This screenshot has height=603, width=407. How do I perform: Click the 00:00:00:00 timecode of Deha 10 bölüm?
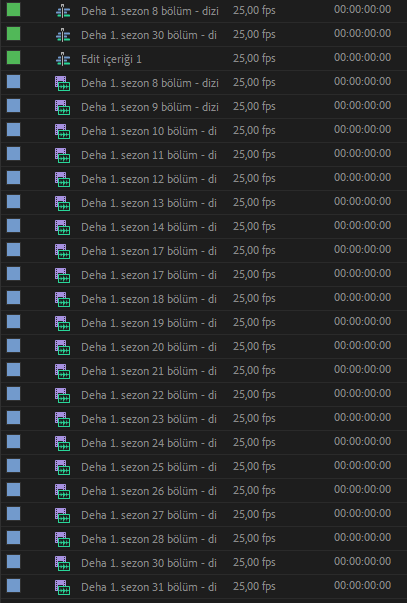[x=362, y=129]
